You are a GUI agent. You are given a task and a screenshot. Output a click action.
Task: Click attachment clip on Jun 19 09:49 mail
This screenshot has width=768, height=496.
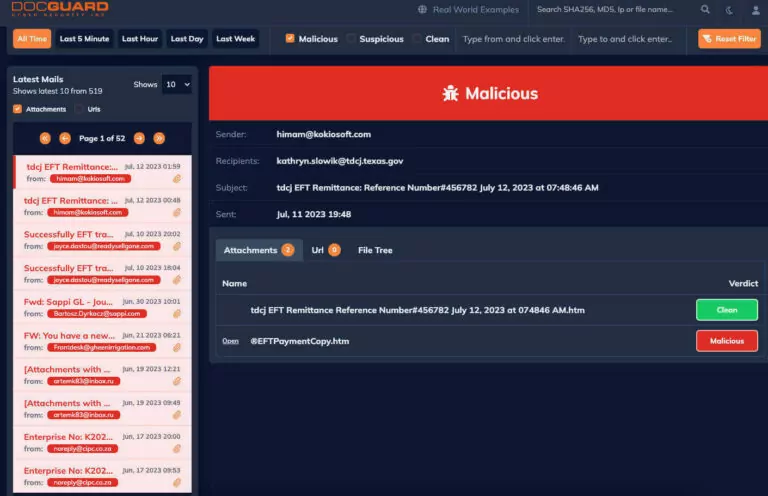pyautogui.click(x=177, y=415)
